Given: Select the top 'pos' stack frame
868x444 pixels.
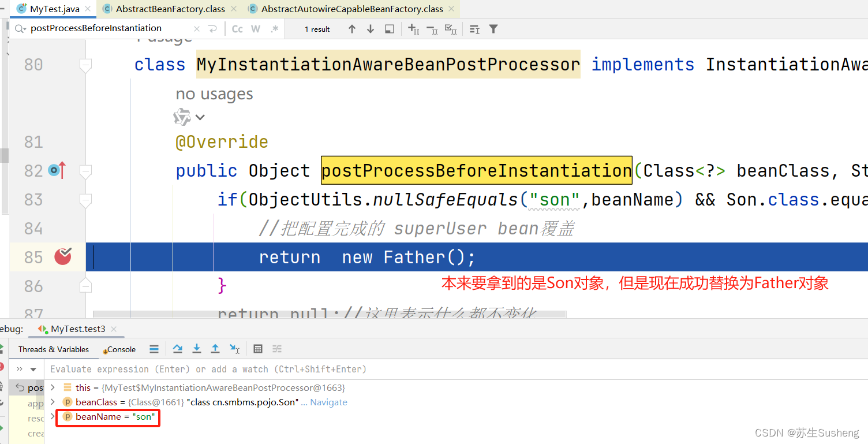Looking at the screenshot, I should pos(27,387).
